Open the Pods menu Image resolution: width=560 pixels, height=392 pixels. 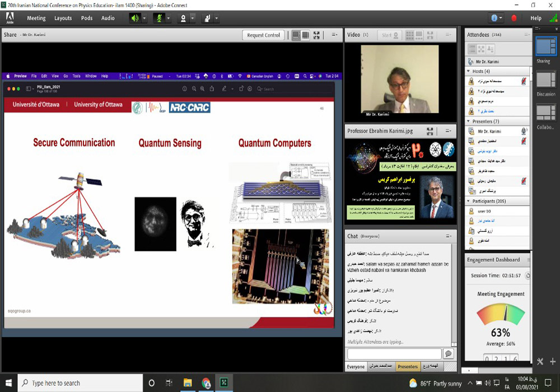[87, 18]
